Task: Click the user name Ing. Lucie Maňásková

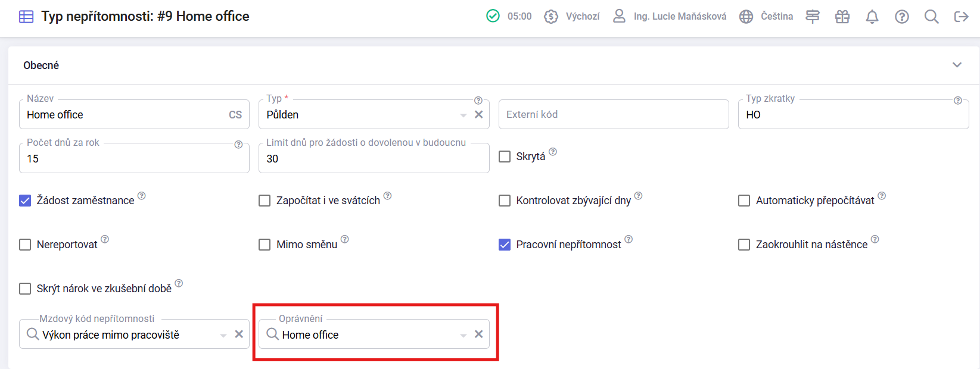Action: 680,17
